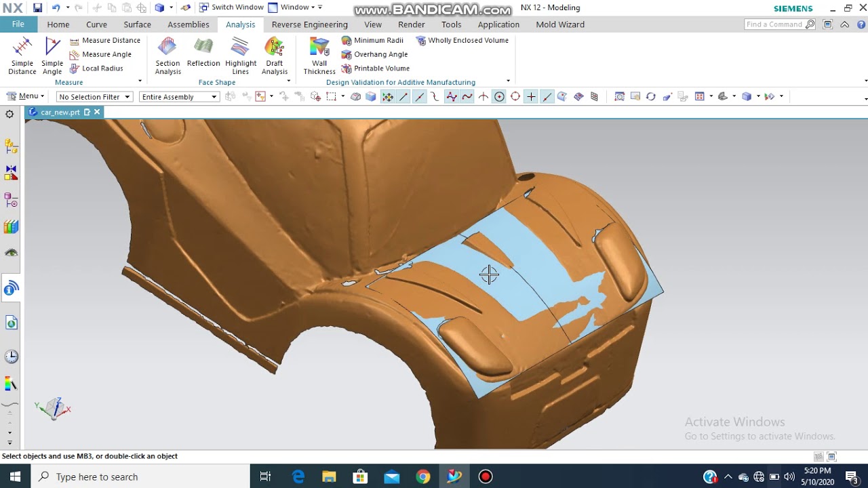The width and height of the screenshot is (868, 488).
Task: Open Google Chrome from the taskbar
Action: (x=422, y=476)
